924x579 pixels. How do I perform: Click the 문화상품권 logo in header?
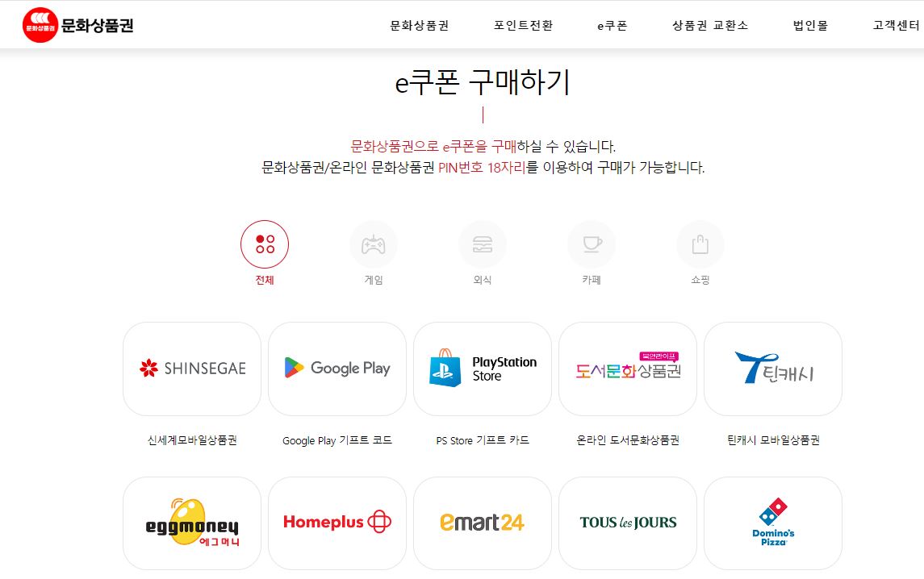(77, 25)
